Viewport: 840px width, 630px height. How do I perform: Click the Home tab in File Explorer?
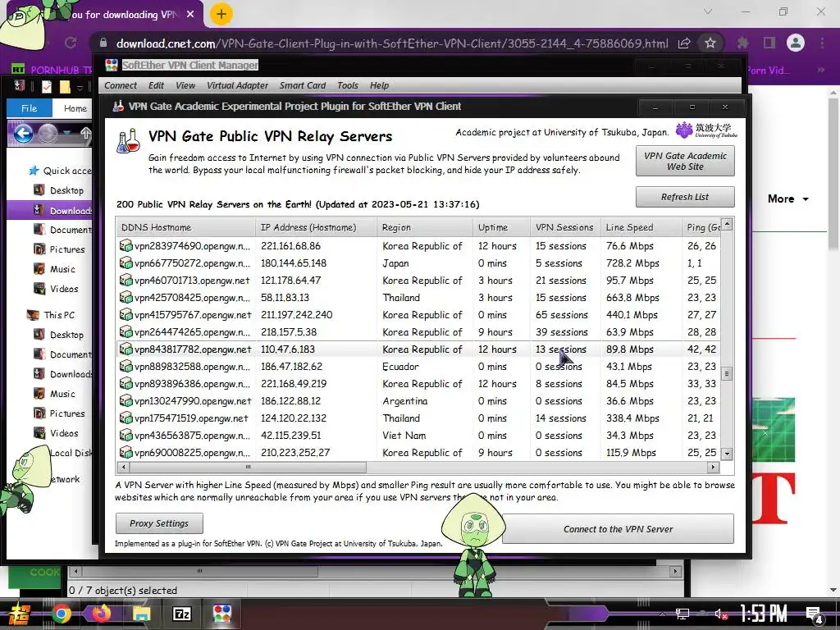point(75,108)
